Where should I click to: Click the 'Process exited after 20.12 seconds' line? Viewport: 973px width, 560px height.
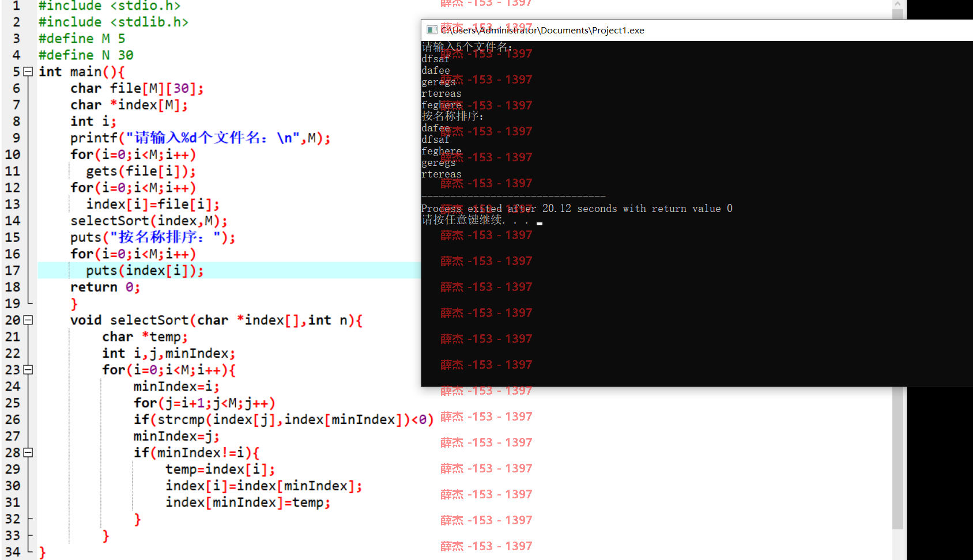click(x=577, y=209)
